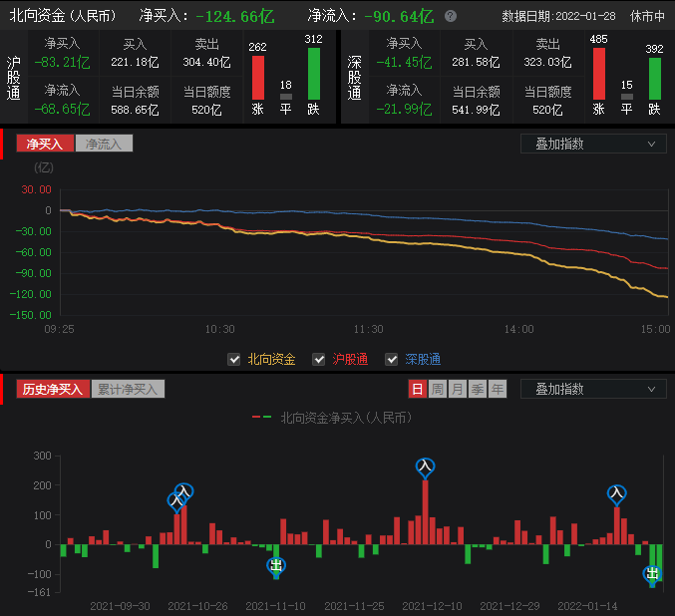Select the 月 period button
The width and height of the screenshot is (675, 616).
pyautogui.click(x=457, y=389)
